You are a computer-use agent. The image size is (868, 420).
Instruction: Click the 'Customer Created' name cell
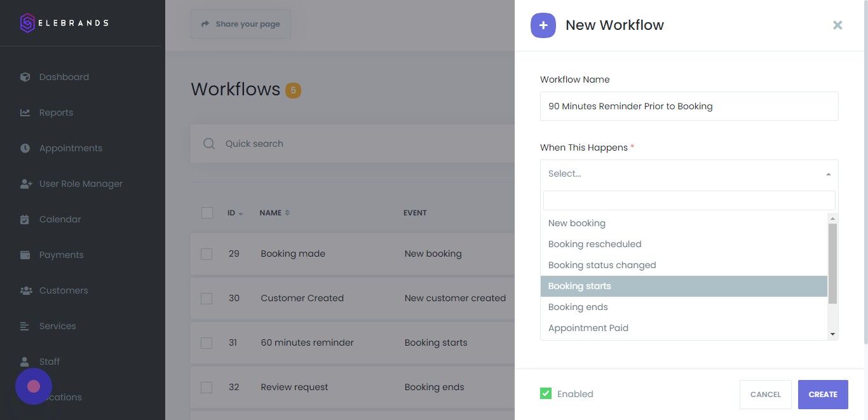[302, 298]
